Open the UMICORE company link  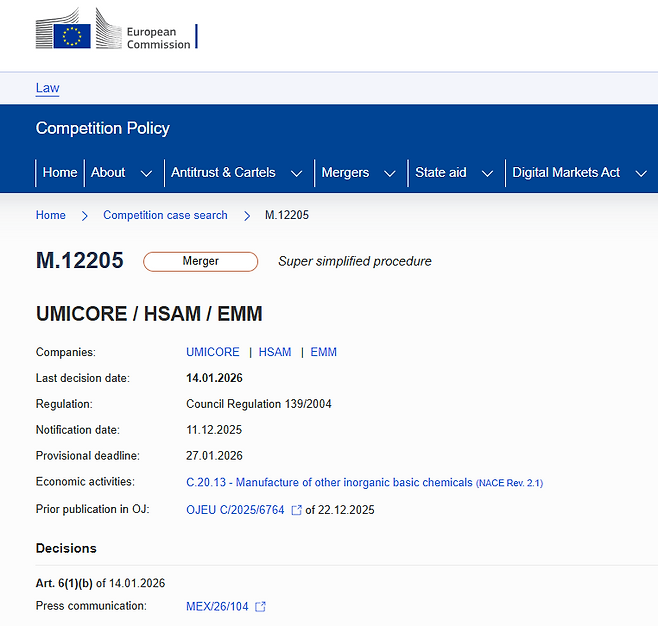point(213,352)
